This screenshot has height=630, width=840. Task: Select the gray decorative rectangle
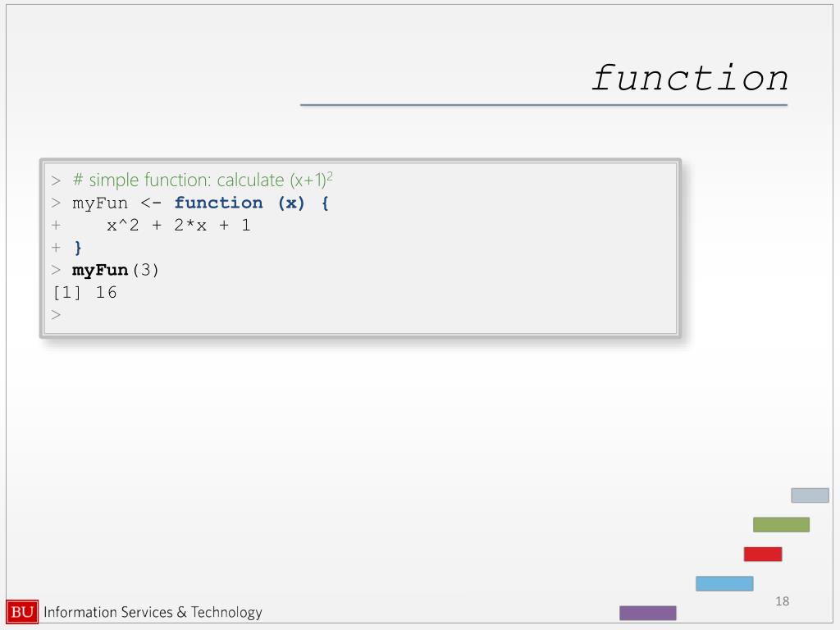pyautogui.click(x=810, y=495)
